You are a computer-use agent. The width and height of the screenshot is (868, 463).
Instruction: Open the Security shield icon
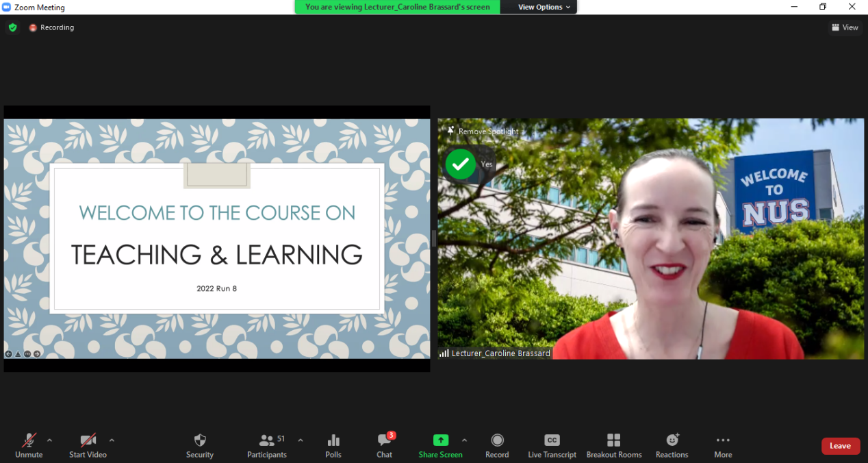(x=200, y=440)
